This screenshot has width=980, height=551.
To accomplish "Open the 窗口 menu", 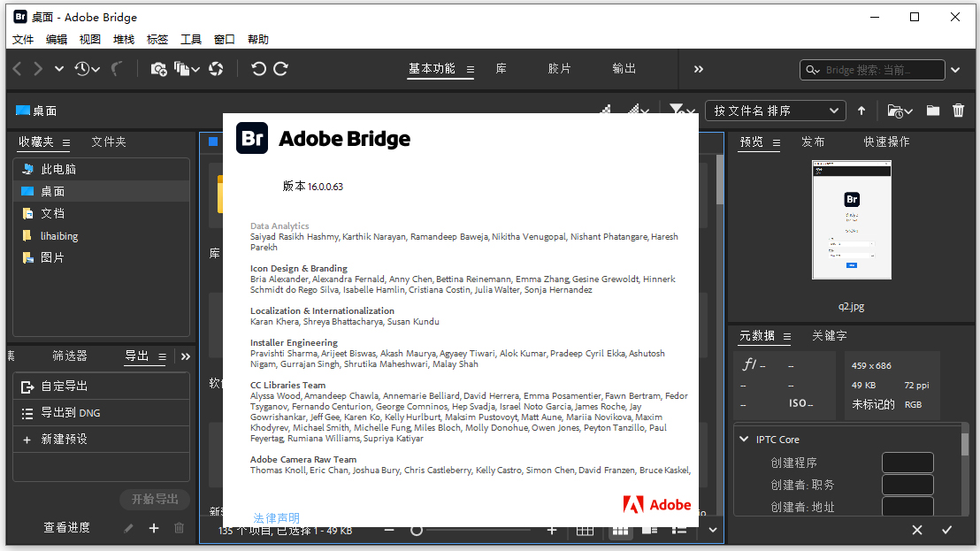I will [224, 39].
